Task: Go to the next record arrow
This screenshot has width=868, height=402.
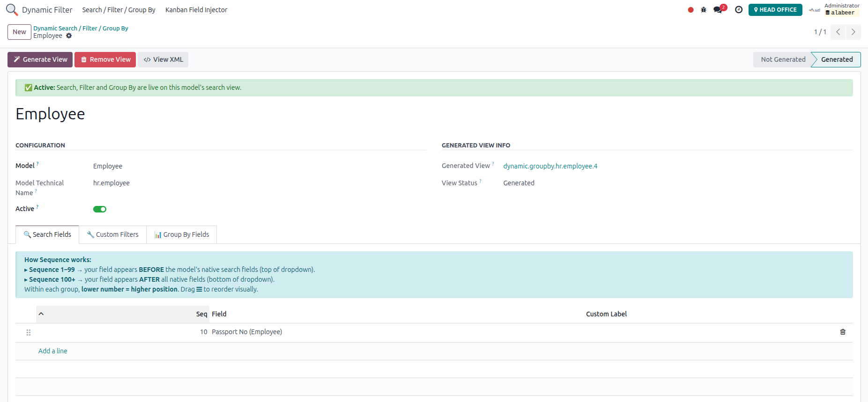Action: coord(853,32)
